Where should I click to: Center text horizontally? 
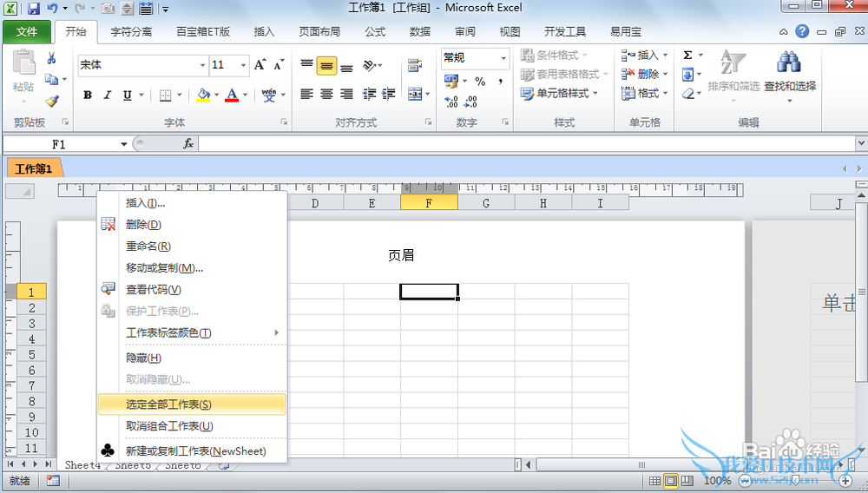(x=326, y=94)
